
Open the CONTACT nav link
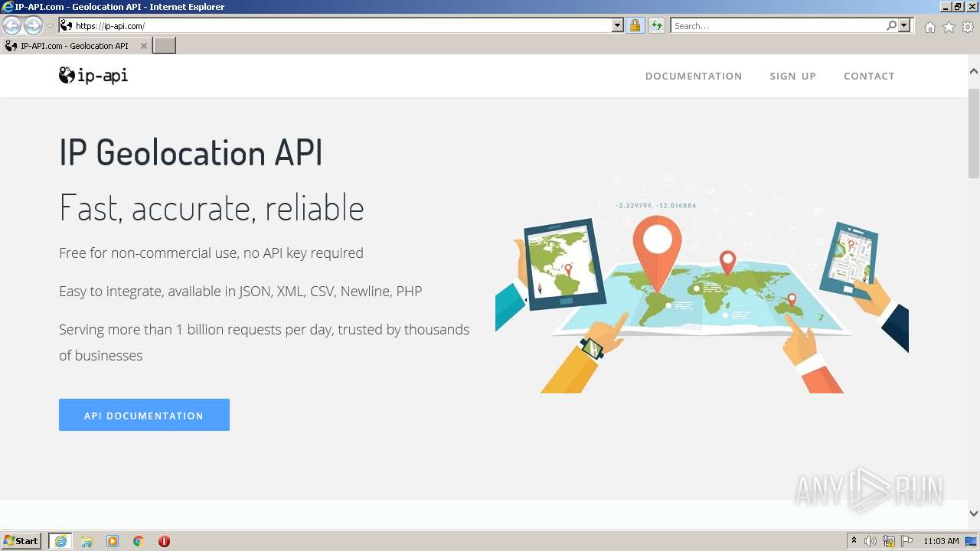(x=869, y=76)
